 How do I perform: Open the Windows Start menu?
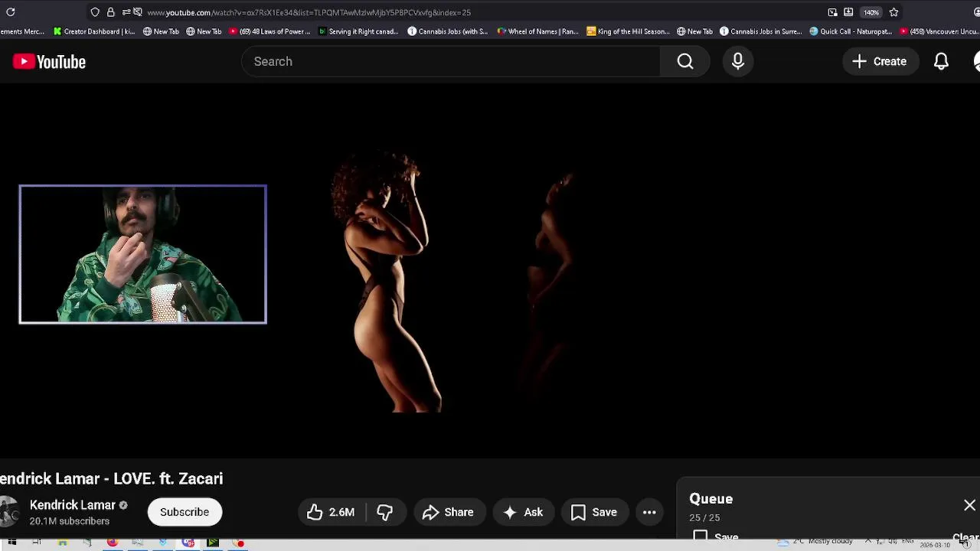coord(12,543)
